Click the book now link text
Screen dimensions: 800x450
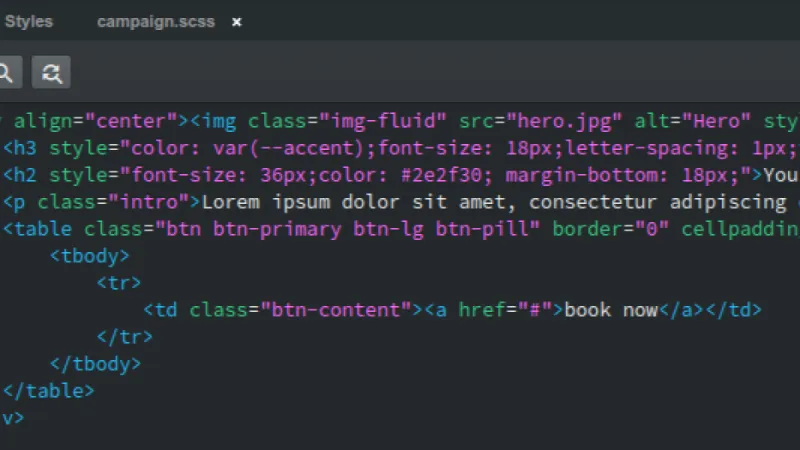611,310
